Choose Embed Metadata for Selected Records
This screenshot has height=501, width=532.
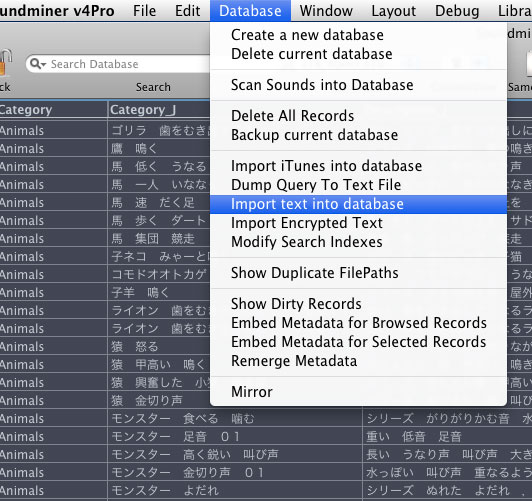[358, 342]
